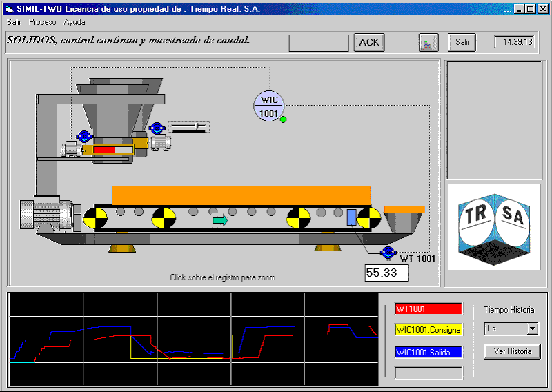Image resolution: width=552 pixels, height=392 pixels.
Task: Click the Ver Historia button
Action: pyautogui.click(x=512, y=351)
